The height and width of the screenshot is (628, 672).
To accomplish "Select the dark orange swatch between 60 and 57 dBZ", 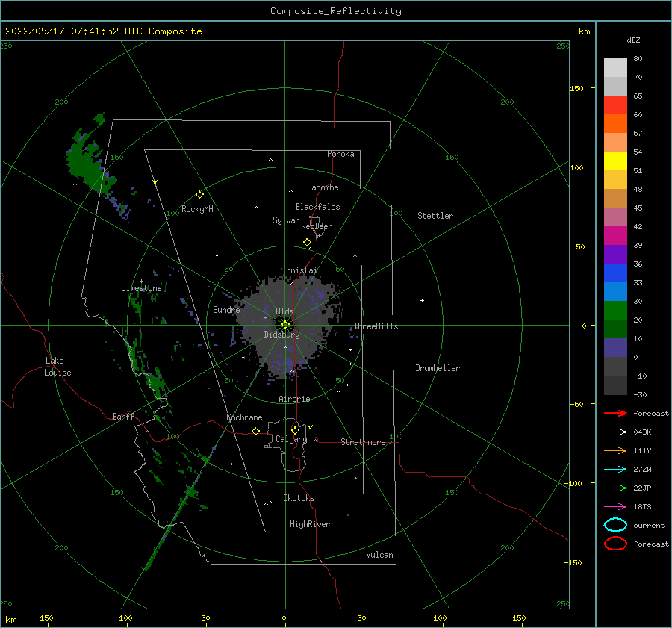I will (x=615, y=124).
